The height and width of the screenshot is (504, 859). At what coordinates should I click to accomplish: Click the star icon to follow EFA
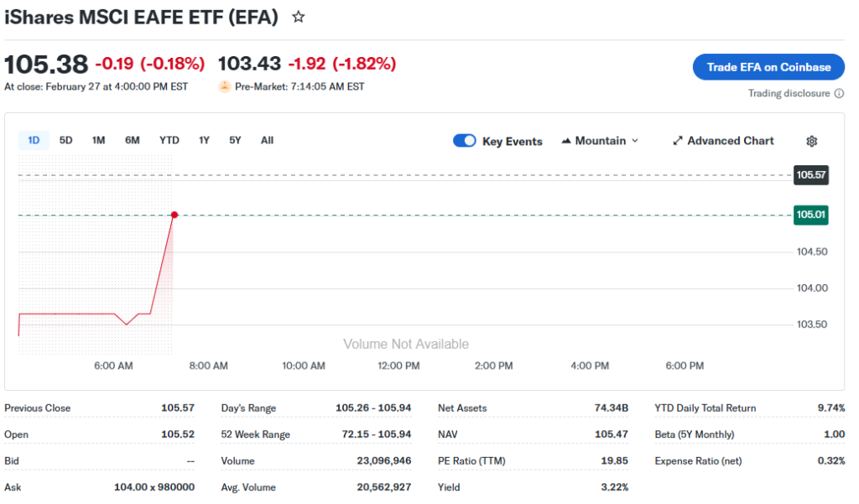(x=299, y=17)
